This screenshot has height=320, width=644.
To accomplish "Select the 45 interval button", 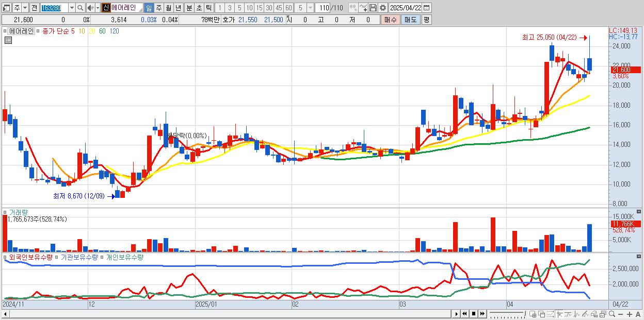I will 279,8.
